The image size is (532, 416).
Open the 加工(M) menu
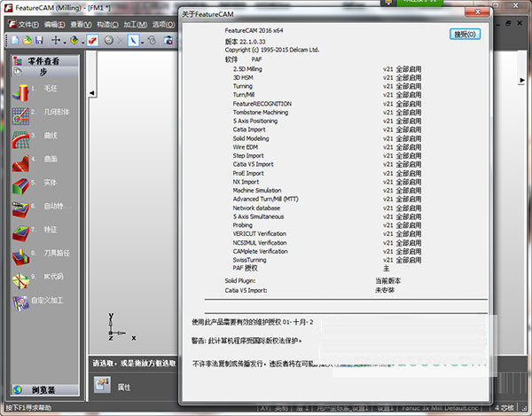(x=136, y=25)
